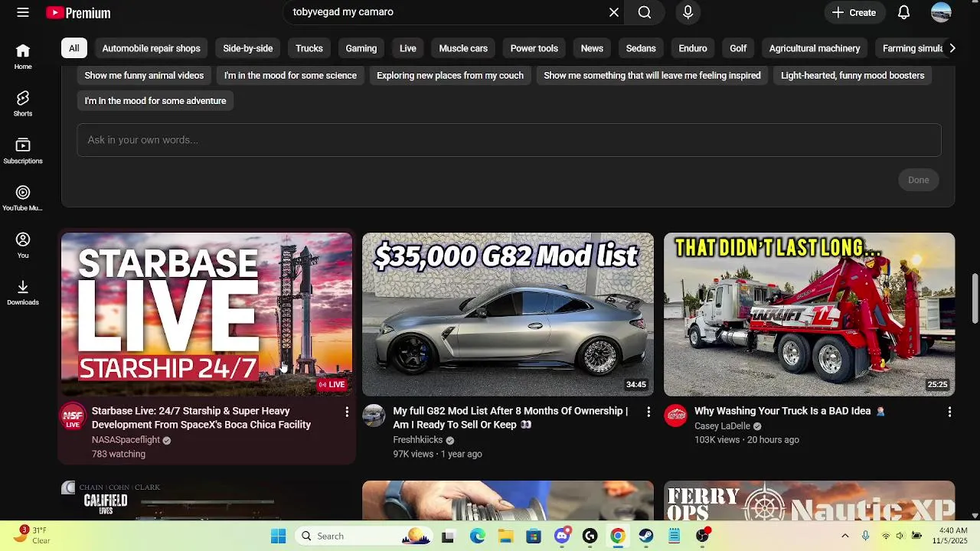The width and height of the screenshot is (980, 551).
Task: Select the Golf filter chip
Action: pos(738,48)
